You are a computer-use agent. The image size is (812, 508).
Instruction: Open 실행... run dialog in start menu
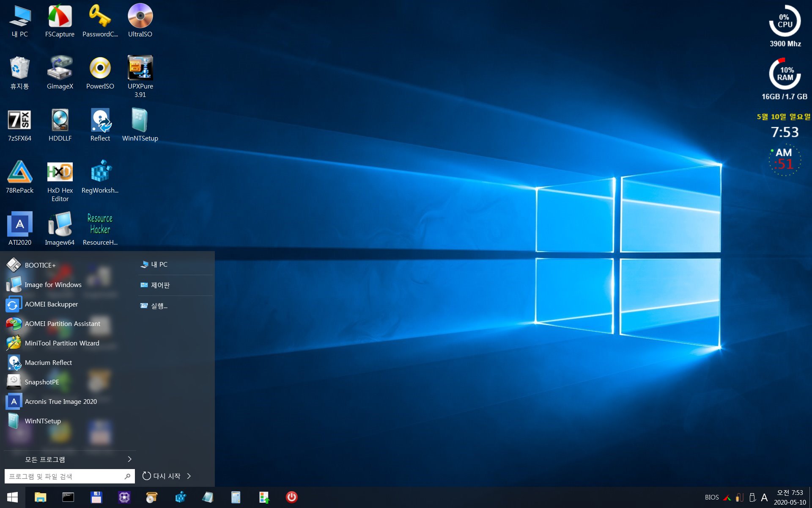click(x=176, y=306)
